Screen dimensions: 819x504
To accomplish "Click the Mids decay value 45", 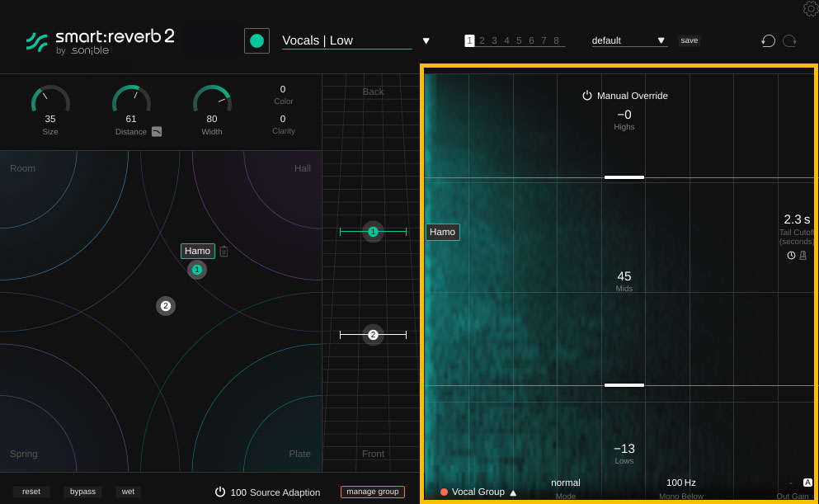I will coord(624,276).
